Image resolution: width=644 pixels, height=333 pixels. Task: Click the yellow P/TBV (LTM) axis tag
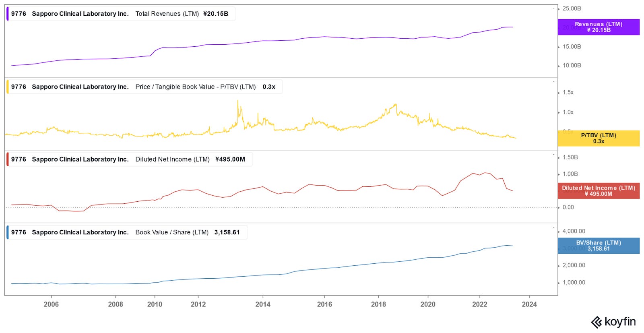pos(599,138)
